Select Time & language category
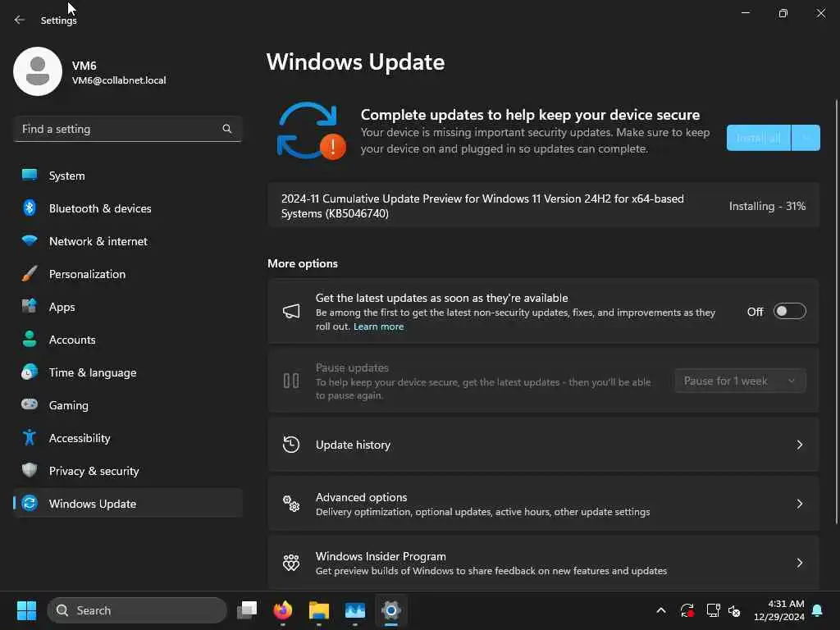This screenshot has width=840, height=630. point(127,372)
